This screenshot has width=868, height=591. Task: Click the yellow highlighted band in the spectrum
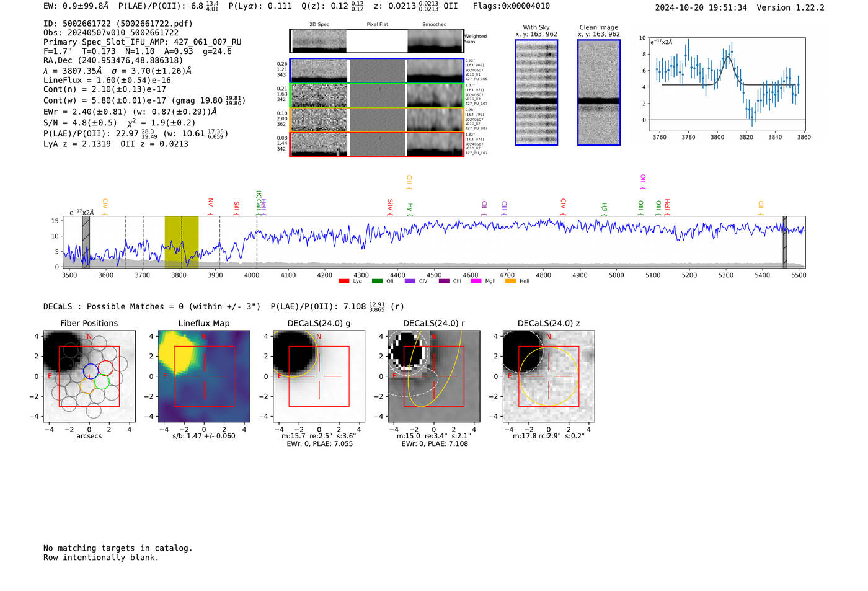(x=182, y=242)
